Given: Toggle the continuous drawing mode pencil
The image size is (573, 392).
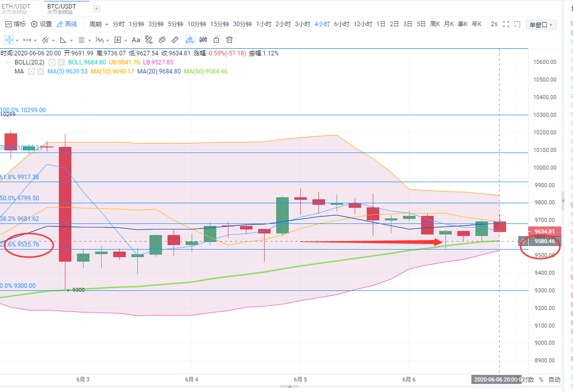Looking at the screenshot, I should coord(190,40).
